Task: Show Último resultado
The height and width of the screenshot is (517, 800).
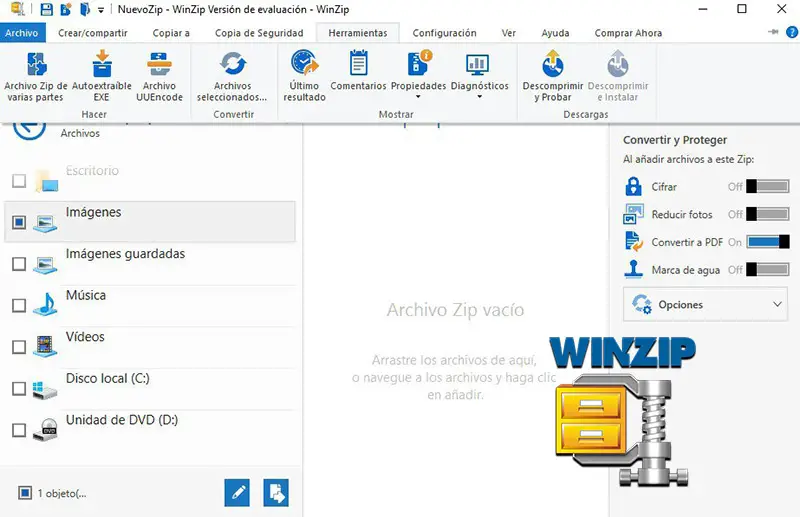Action: click(x=305, y=77)
